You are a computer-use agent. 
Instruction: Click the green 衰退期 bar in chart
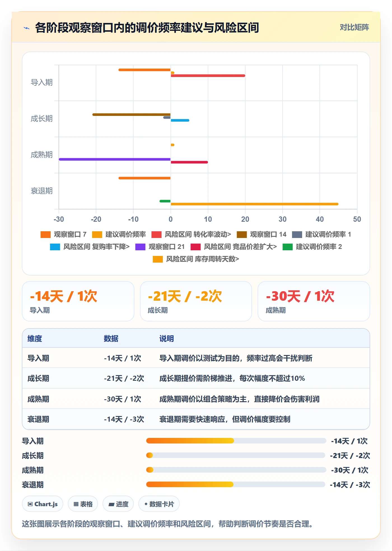165,201
